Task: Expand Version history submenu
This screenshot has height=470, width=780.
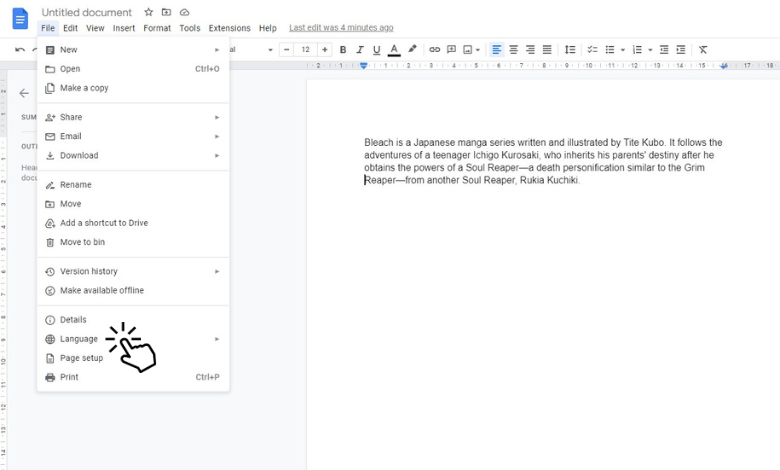Action: click(133, 272)
